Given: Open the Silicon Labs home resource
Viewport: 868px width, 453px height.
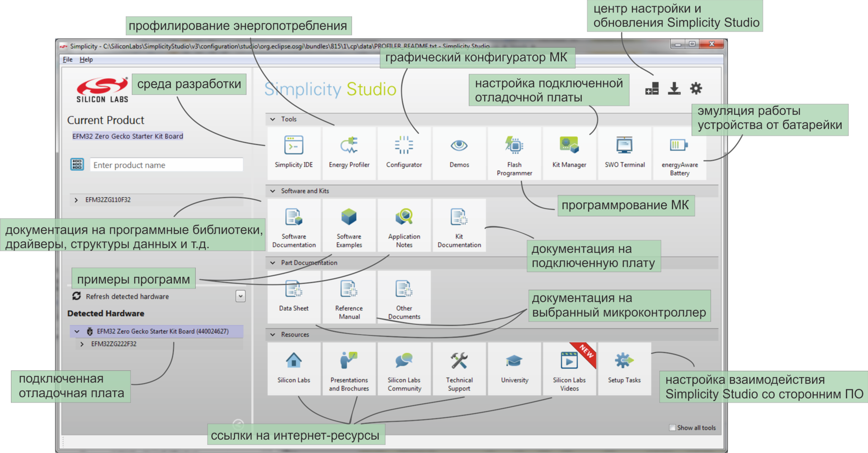Looking at the screenshot, I should (294, 369).
